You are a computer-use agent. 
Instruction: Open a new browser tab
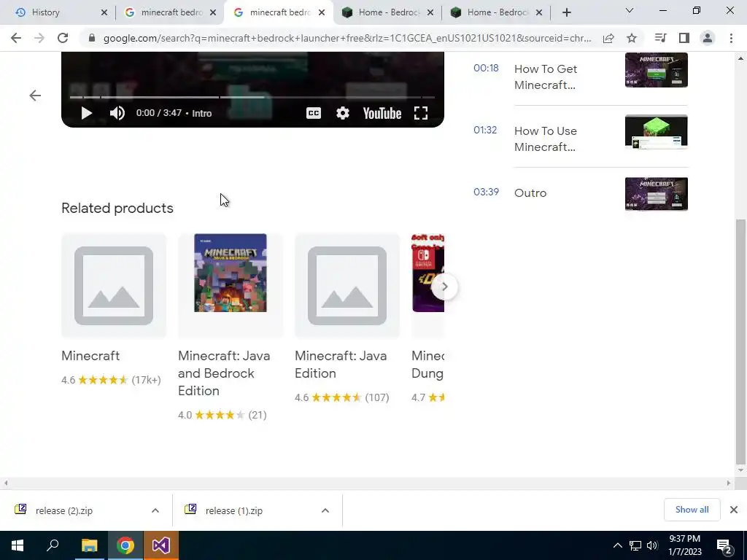click(x=566, y=13)
